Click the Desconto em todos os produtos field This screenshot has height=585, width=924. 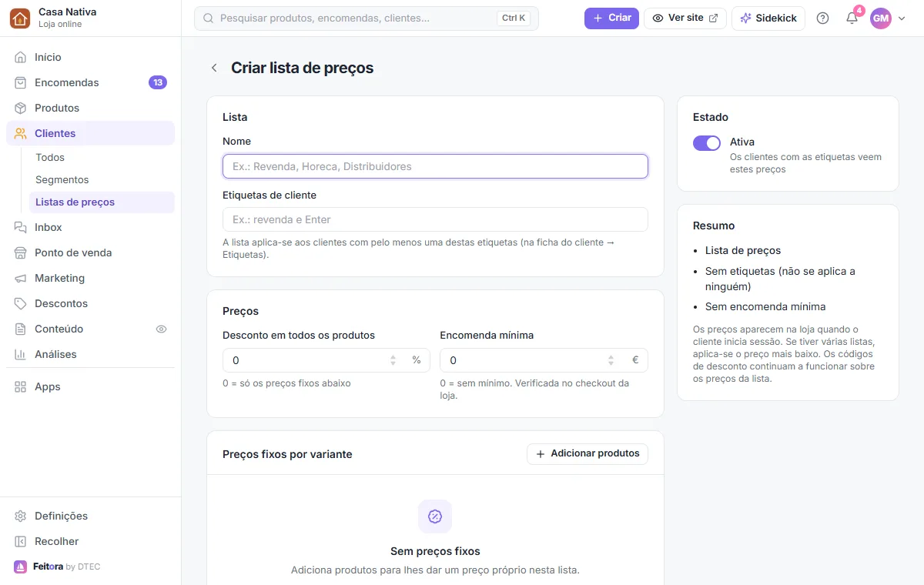pyautogui.click(x=326, y=360)
